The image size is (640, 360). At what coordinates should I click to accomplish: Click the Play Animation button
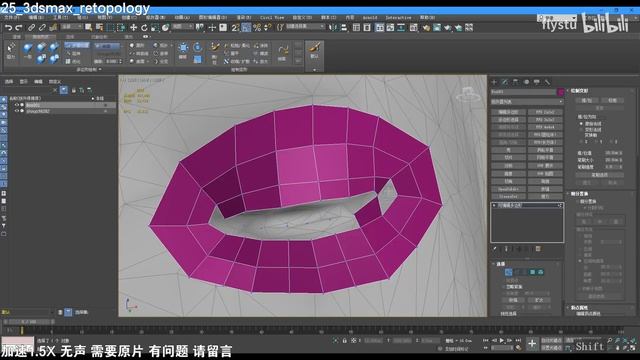pos(502,340)
